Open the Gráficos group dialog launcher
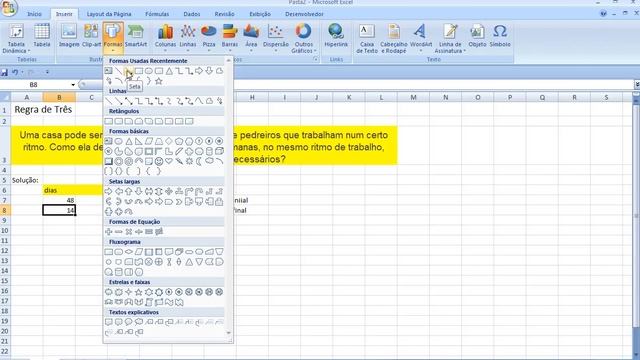Viewport: 640px width, 360px height. (x=316, y=60)
